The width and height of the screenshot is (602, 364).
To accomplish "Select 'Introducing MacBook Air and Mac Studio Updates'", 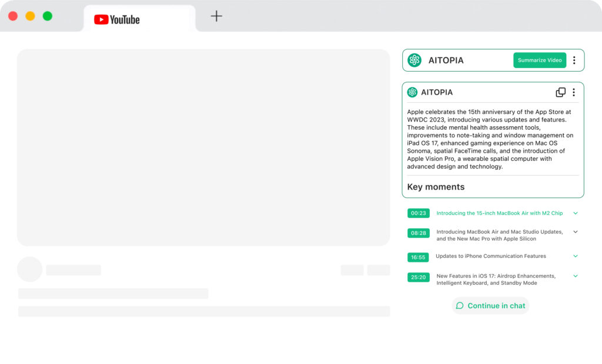I will point(500,235).
